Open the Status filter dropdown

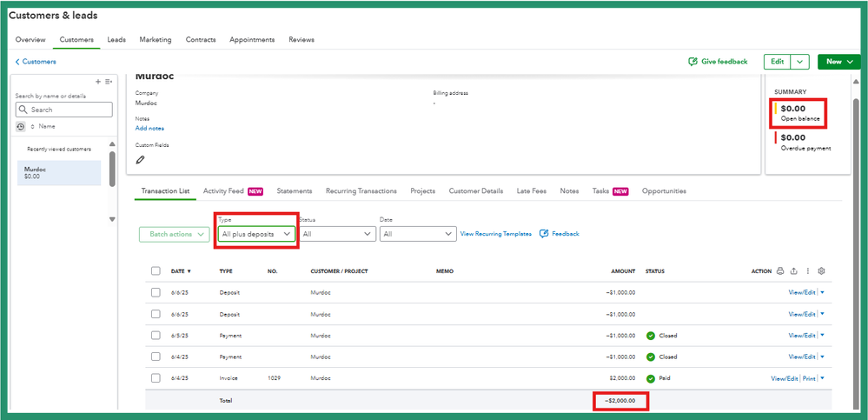tap(338, 235)
